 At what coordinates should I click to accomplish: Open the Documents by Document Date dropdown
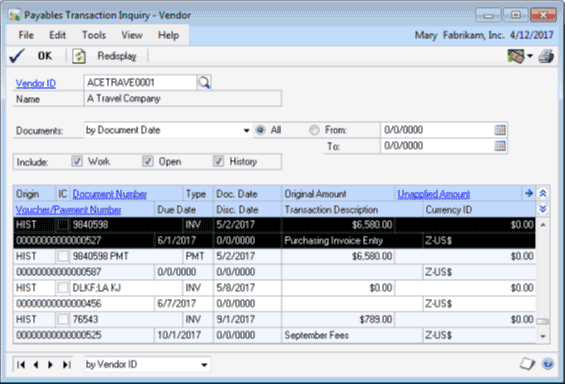click(x=246, y=130)
